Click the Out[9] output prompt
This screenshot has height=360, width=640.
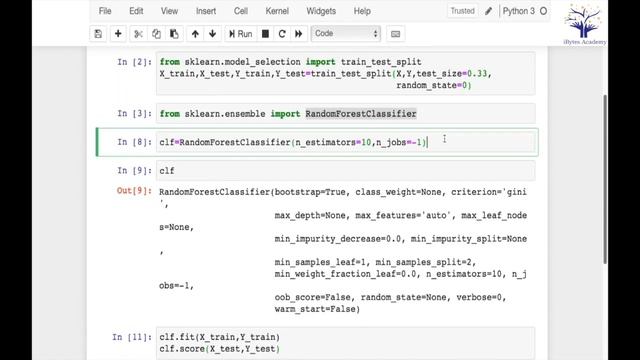(134, 191)
